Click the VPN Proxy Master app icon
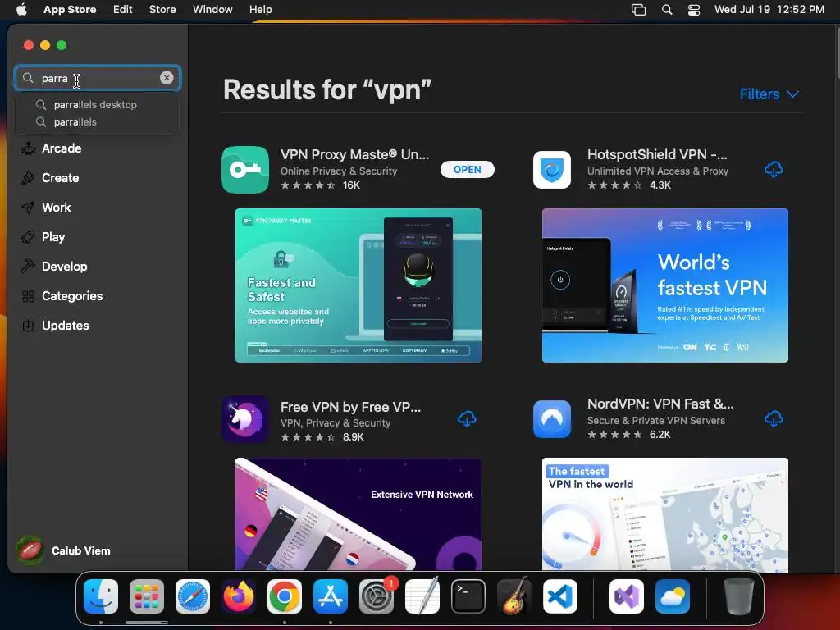The width and height of the screenshot is (840, 630). click(x=245, y=170)
